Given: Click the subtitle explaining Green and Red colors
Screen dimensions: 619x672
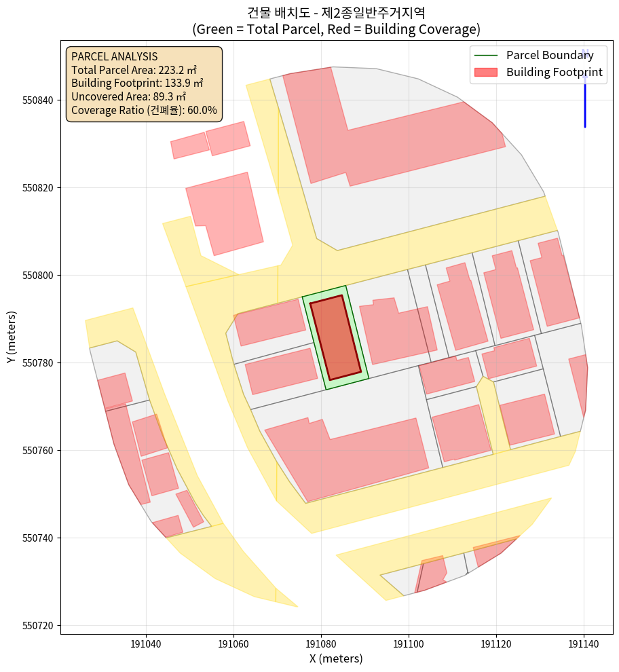Looking at the screenshot, I should (337, 29).
